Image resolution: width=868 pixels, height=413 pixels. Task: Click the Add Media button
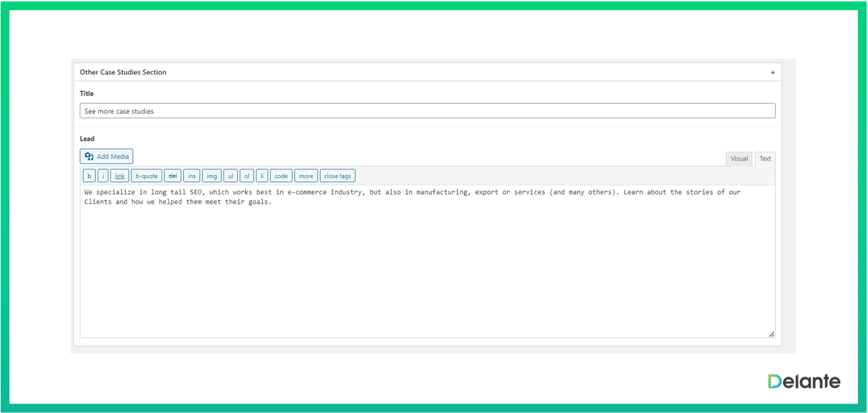tap(106, 156)
